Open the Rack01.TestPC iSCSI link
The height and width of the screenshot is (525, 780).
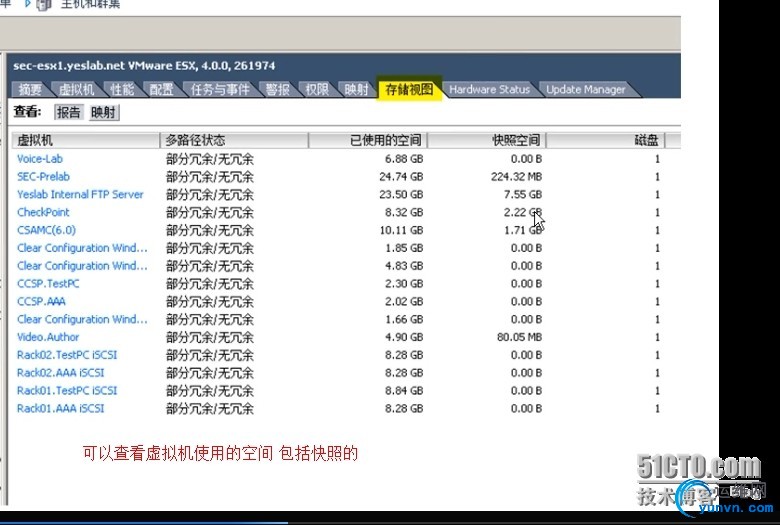tap(67, 391)
